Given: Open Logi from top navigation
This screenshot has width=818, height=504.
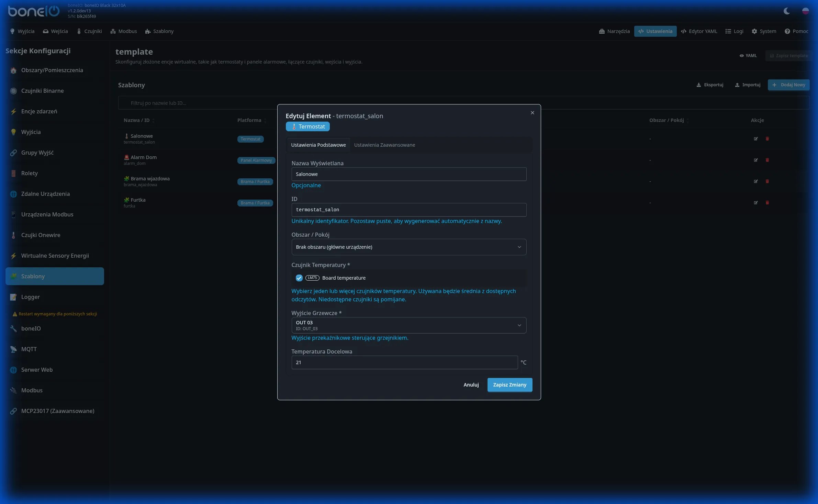Looking at the screenshot, I should click(x=734, y=31).
